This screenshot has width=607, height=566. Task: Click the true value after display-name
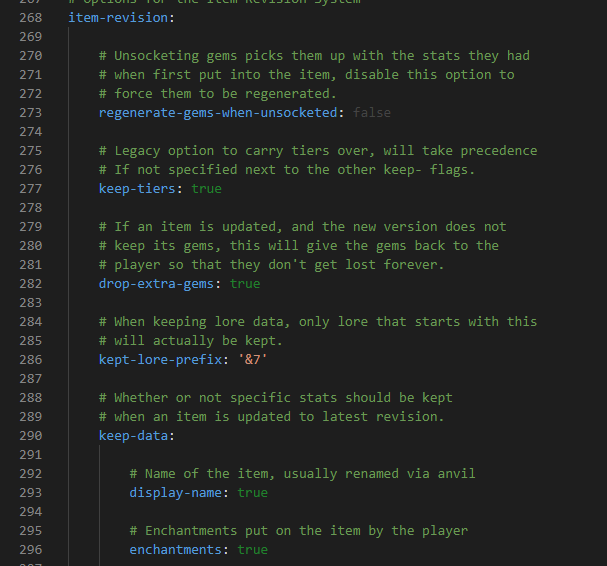coord(252,493)
